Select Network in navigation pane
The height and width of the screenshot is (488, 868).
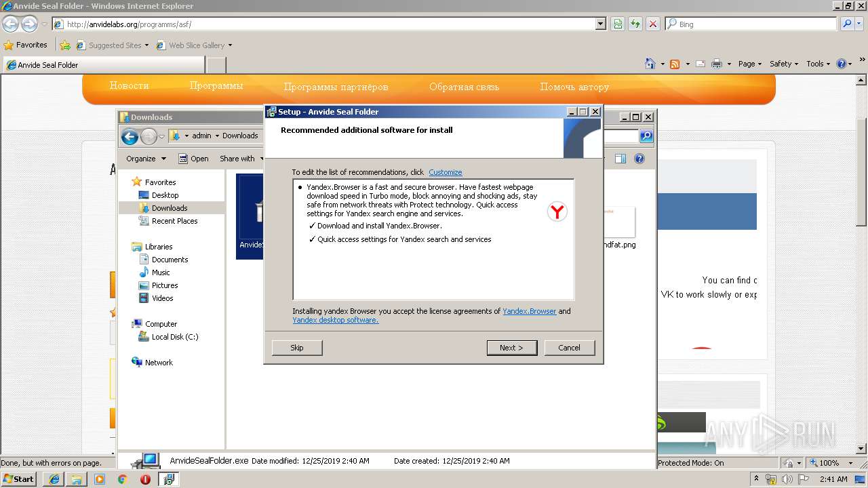[159, 363]
